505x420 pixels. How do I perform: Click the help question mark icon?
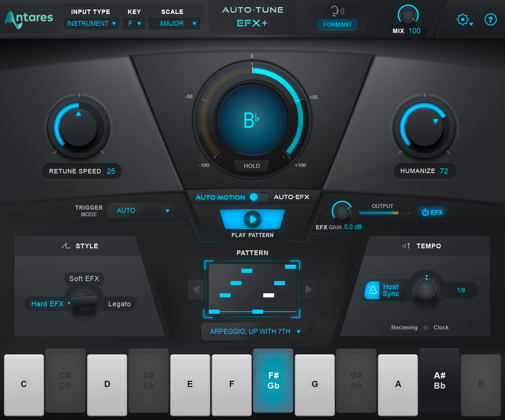coord(490,20)
